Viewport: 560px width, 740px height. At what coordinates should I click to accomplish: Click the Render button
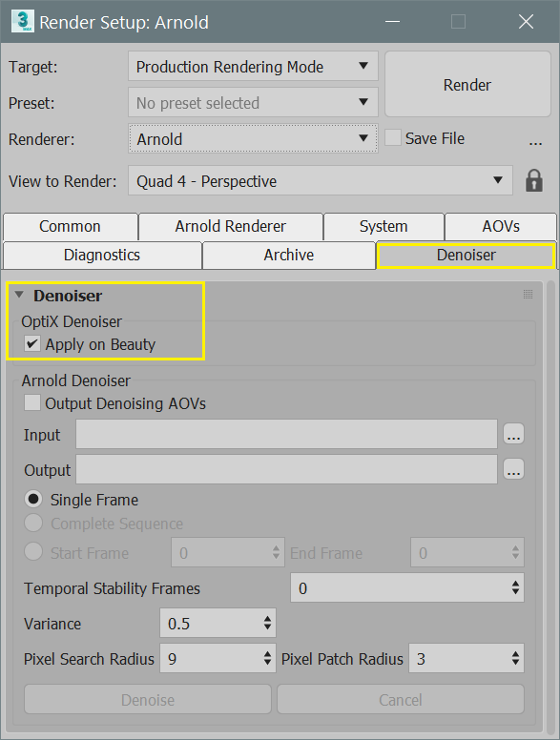[467, 85]
